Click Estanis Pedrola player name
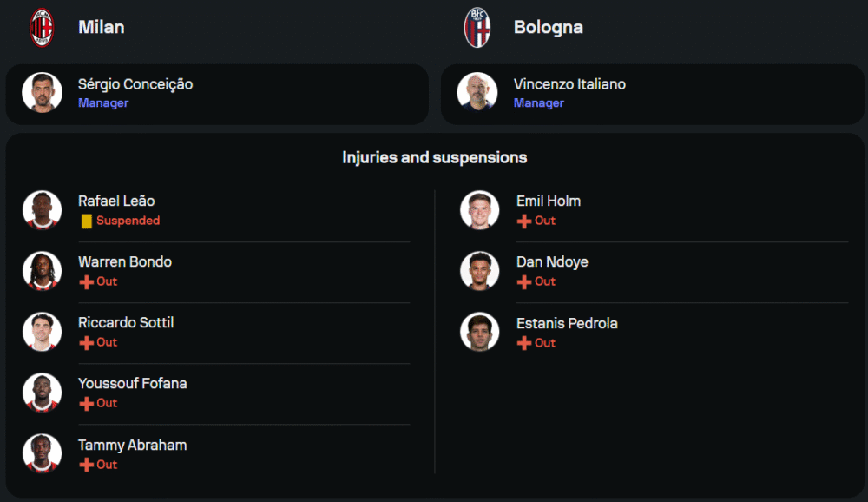Image resolution: width=868 pixels, height=502 pixels. pyautogui.click(x=567, y=323)
